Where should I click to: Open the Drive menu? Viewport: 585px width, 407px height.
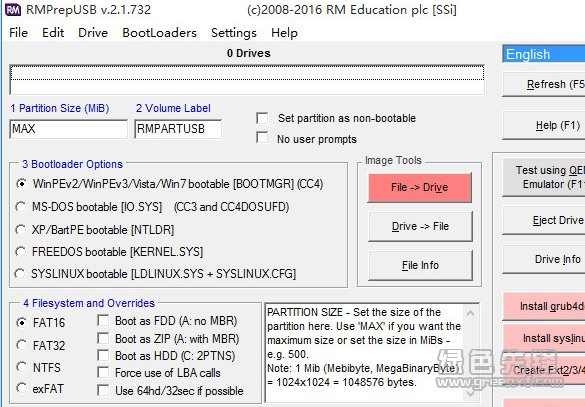point(93,33)
